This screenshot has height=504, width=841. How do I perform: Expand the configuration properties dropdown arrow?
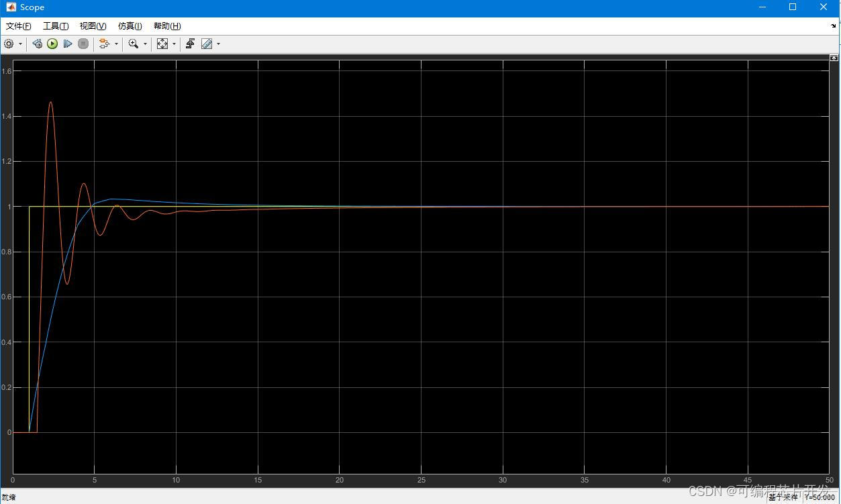click(20, 44)
